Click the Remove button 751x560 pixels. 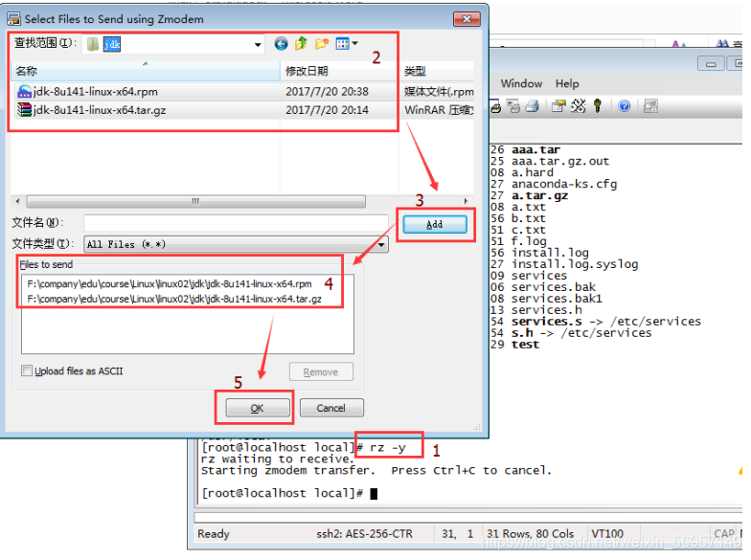[x=321, y=371]
